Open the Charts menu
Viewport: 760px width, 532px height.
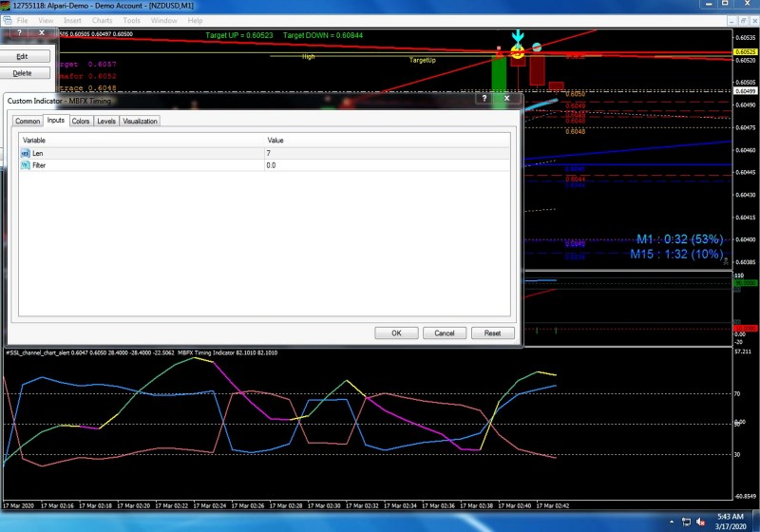tap(102, 20)
